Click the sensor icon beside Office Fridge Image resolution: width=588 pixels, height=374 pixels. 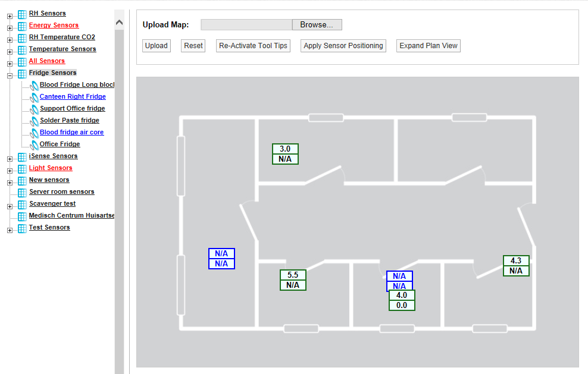click(34, 144)
